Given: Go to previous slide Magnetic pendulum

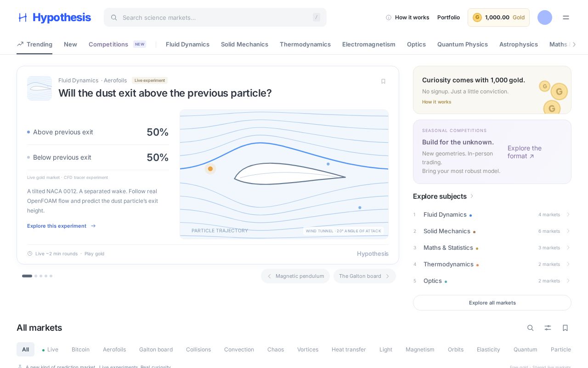Looking at the screenshot, I should [295, 276].
